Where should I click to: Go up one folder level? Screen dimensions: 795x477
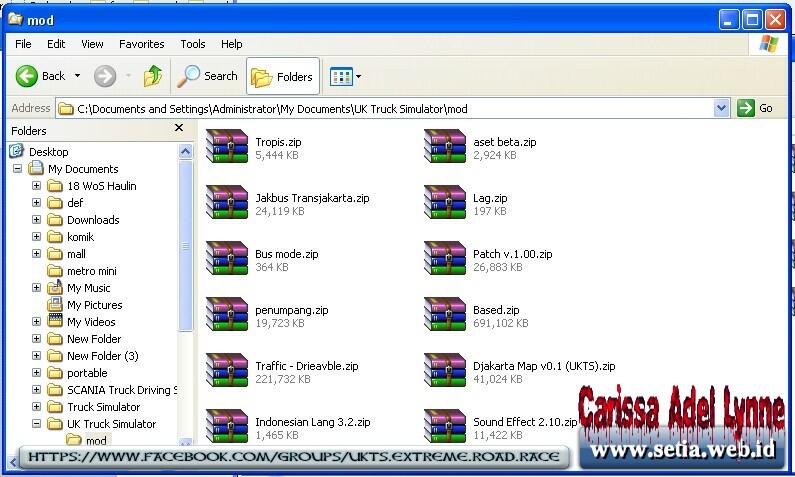(x=153, y=76)
